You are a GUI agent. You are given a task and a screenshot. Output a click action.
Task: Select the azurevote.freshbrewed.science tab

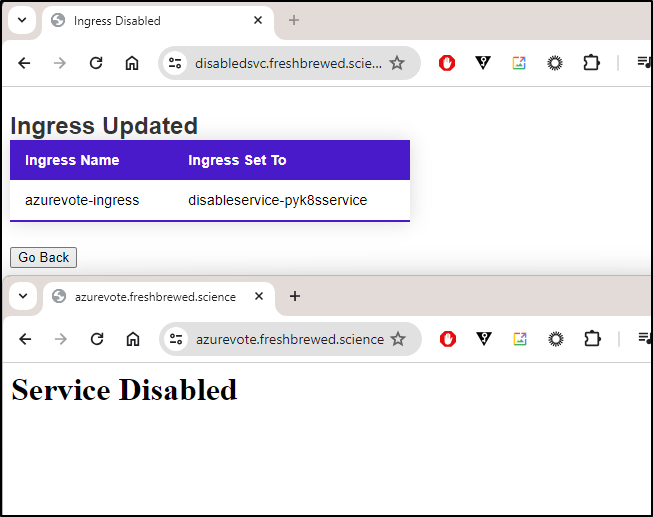point(159,297)
